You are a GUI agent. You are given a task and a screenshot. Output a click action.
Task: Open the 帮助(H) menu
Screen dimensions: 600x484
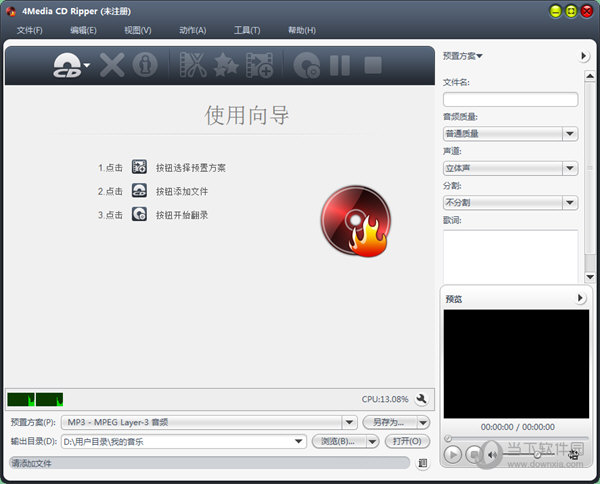click(x=302, y=30)
